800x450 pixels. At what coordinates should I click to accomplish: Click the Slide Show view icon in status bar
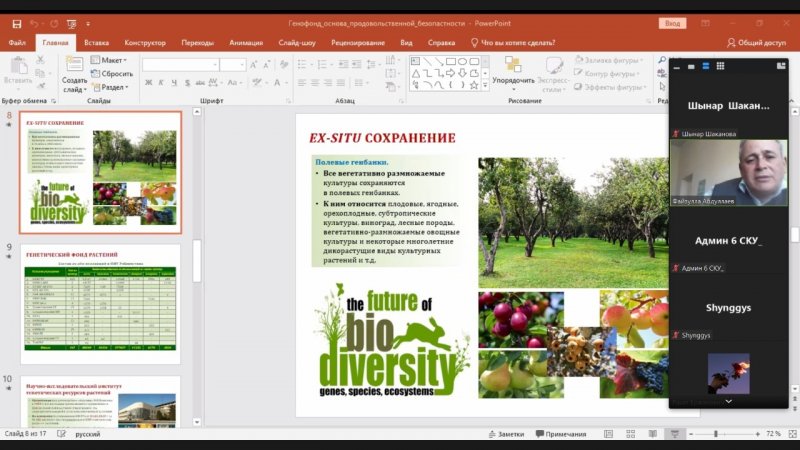point(675,434)
